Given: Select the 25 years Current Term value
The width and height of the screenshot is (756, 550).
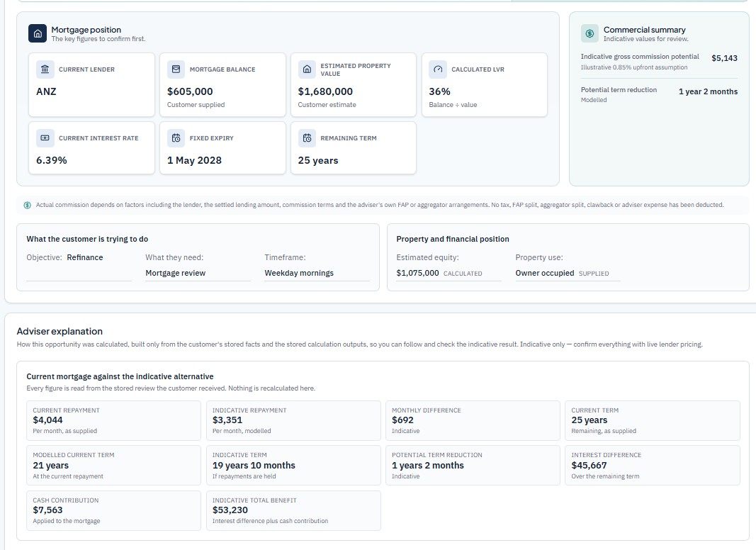Looking at the screenshot, I should click(x=589, y=420).
